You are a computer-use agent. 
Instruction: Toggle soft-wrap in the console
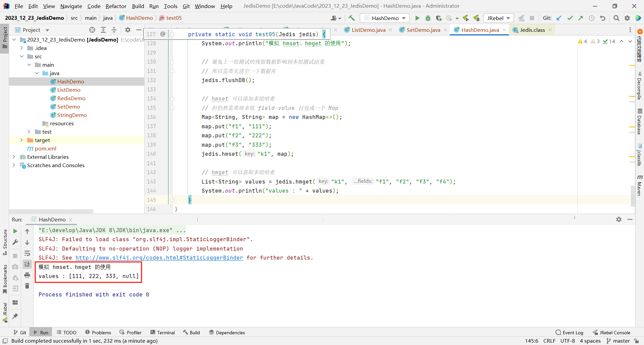(x=27, y=253)
